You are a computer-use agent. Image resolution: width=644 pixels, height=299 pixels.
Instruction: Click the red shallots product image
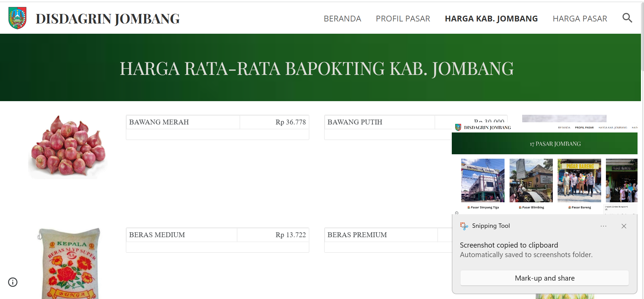point(68,146)
